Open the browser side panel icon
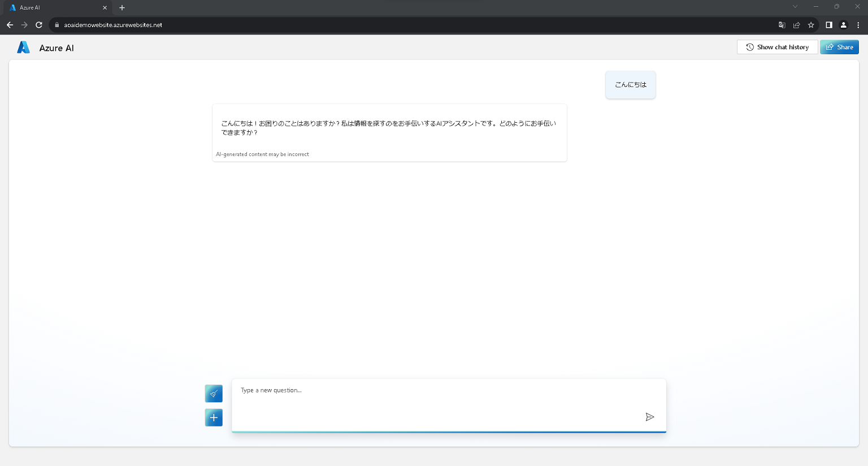Viewport: 868px width, 466px height. click(829, 25)
